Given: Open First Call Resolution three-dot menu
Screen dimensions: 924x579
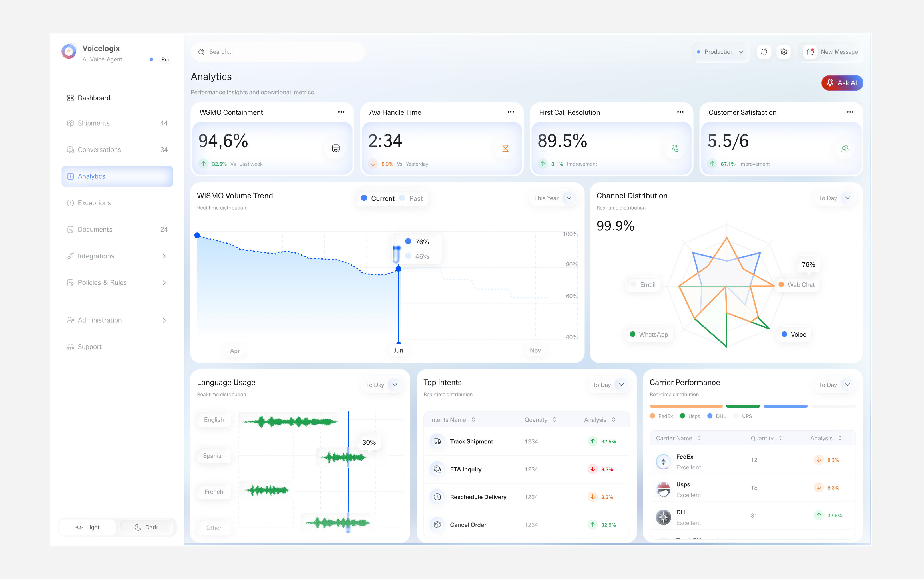Looking at the screenshot, I should [680, 112].
